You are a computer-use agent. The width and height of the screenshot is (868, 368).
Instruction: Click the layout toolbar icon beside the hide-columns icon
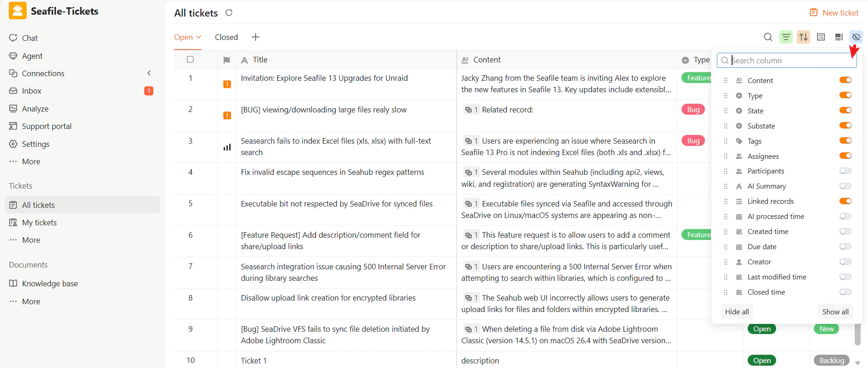point(839,37)
